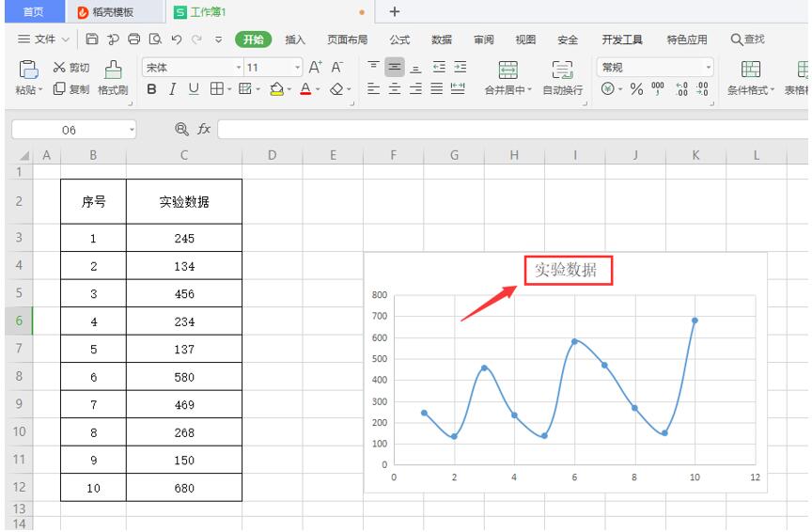This screenshot has width=812, height=532.
Task: Switch to the 公式 ribbon tab
Action: [x=399, y=39]
